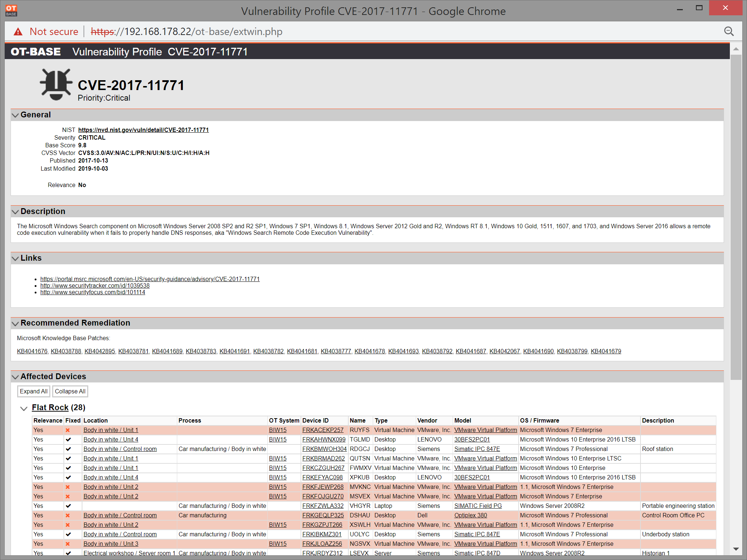747x560 pixels.
Task: Click the fixed checkmark for FRKFZWLA332
Action: (x=68, y=506)
